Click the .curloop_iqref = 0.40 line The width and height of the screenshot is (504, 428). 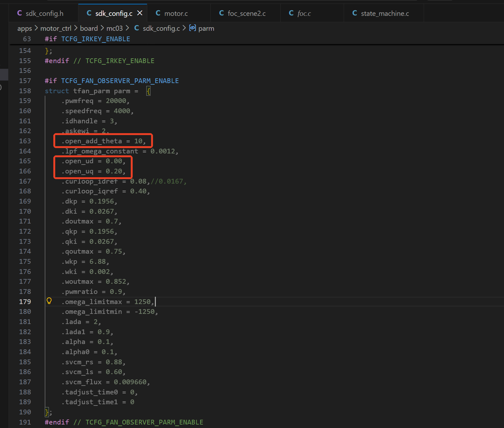tap(106, 191)
